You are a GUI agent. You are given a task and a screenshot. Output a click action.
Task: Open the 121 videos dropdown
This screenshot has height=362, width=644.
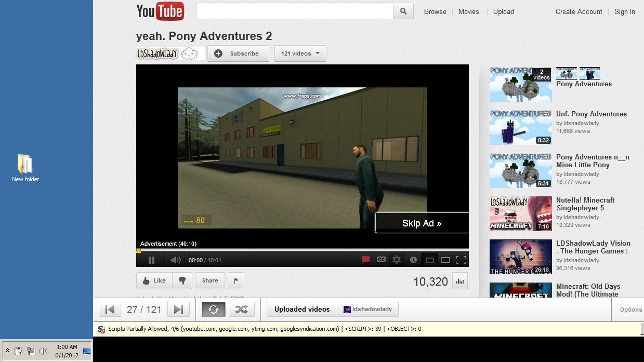click(x=300, y=53)
